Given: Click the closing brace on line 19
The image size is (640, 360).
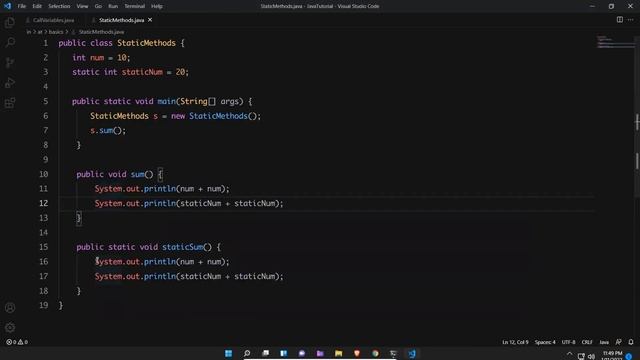Looking at the screenshot, I should pos(61,305).
